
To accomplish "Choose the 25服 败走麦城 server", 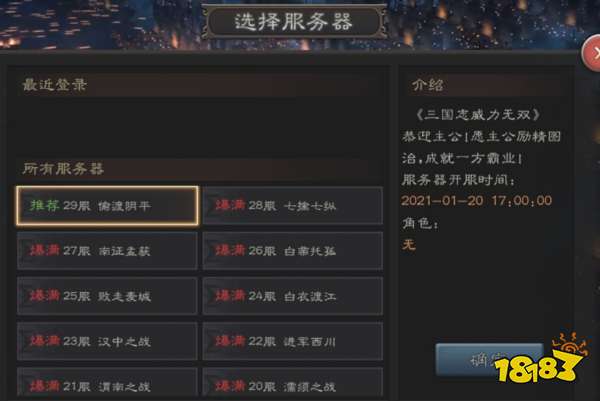I will [x=107, y=296].
